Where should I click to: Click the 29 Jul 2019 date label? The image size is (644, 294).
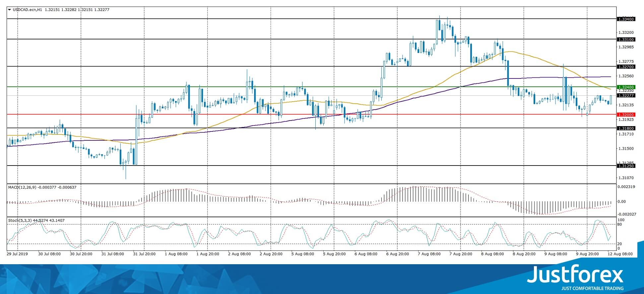click(x=18, y=254)
